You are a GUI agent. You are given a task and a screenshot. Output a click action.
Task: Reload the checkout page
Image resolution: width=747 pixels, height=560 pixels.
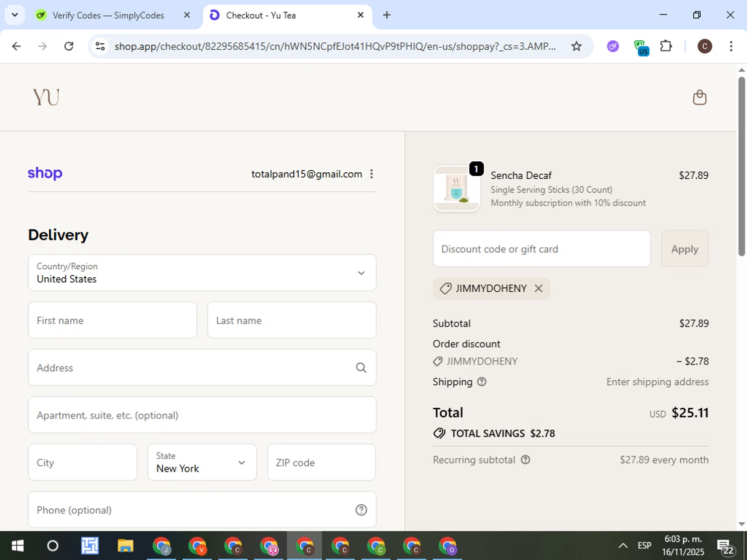(69, 46)
